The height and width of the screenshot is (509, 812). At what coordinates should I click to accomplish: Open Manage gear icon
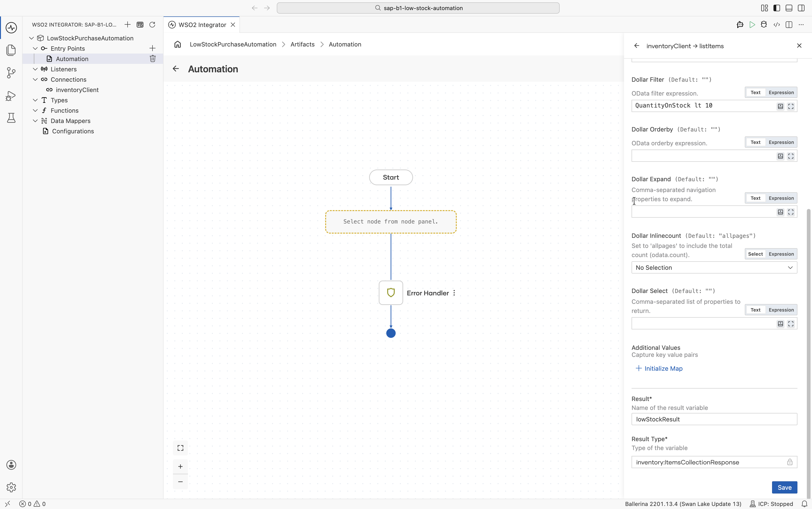click(x=11, y=487)
